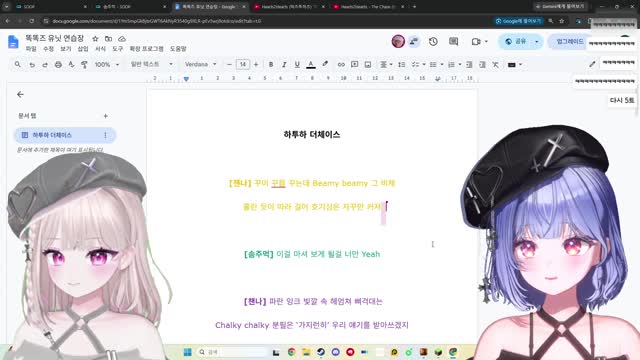Click the move-to-folder icon
This screenshot has height=360, width=640.
[x=108, y=39]
